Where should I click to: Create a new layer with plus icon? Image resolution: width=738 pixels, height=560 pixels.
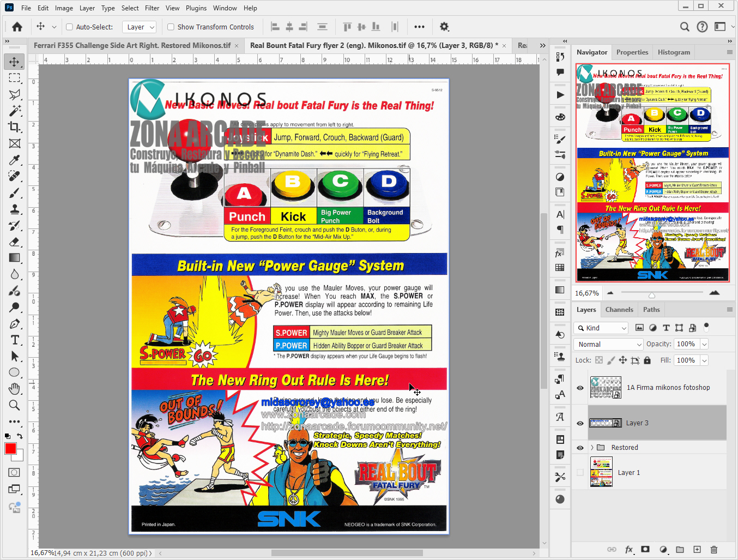[697, 549]
